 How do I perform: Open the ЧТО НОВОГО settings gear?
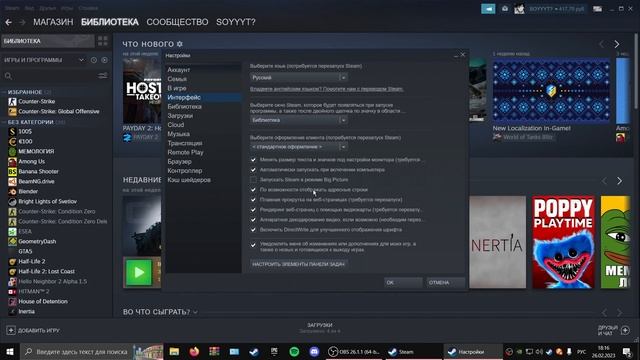[180, 44]
